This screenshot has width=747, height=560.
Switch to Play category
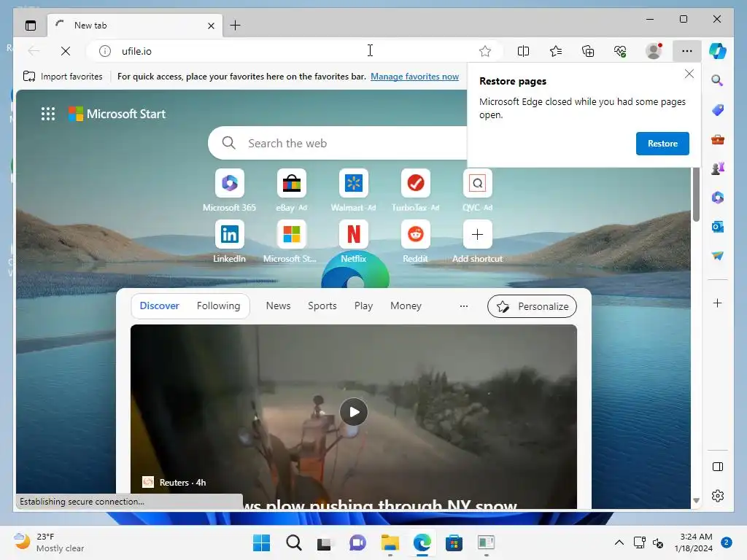click(363, 306)
